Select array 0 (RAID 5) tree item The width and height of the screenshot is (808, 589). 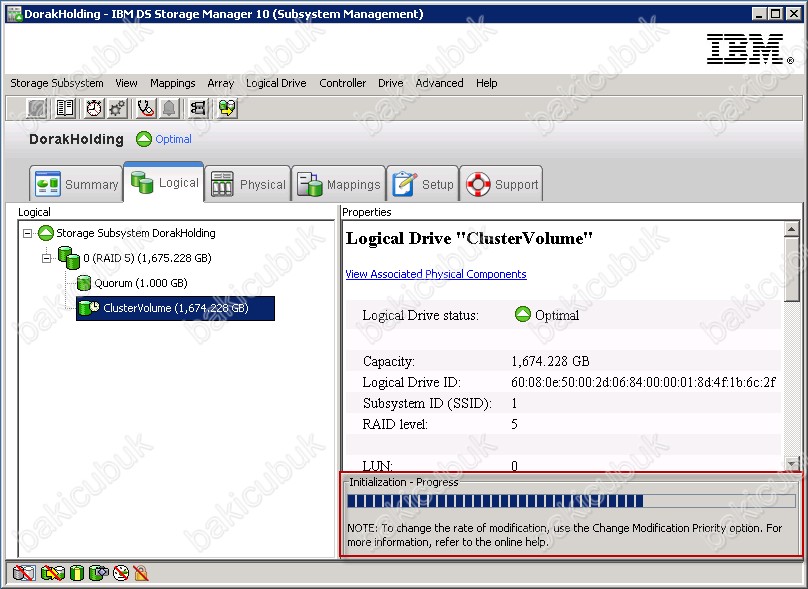coord(147,258)
